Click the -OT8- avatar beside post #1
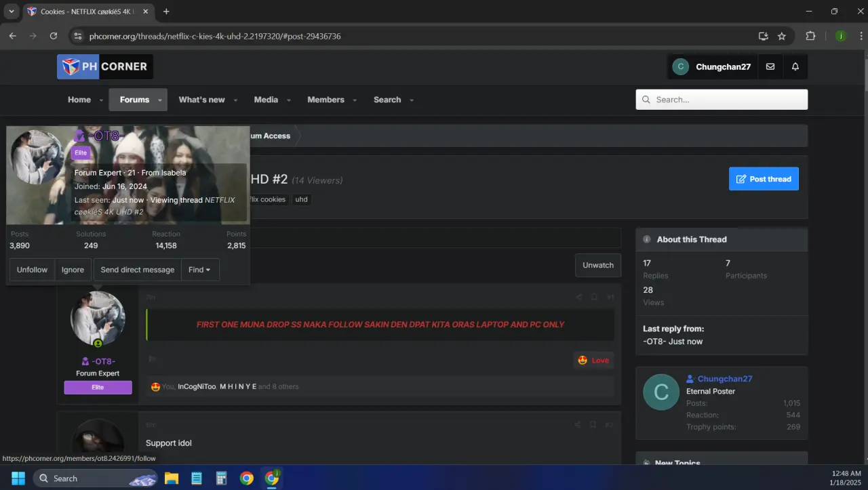Screen dimensions: 868x490 click(98, 319)
